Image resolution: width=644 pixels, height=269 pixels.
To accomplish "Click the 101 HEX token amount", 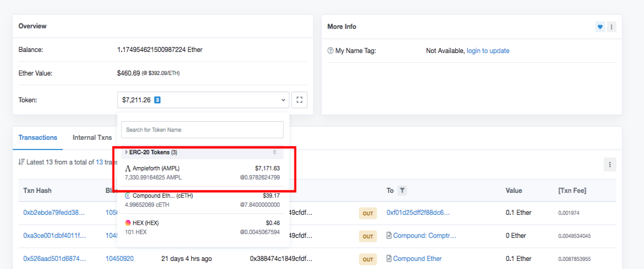I will point(136,232).
